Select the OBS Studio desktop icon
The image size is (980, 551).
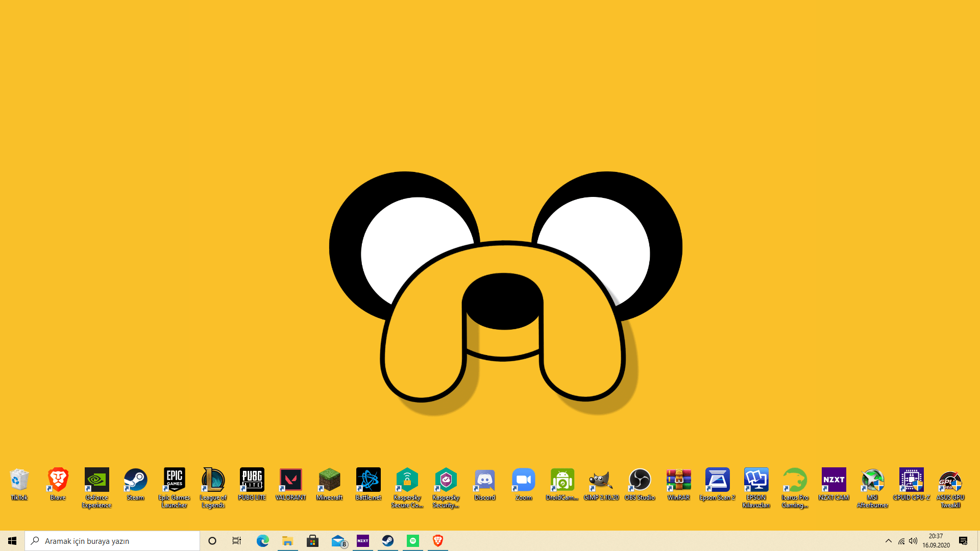(640, 480)
